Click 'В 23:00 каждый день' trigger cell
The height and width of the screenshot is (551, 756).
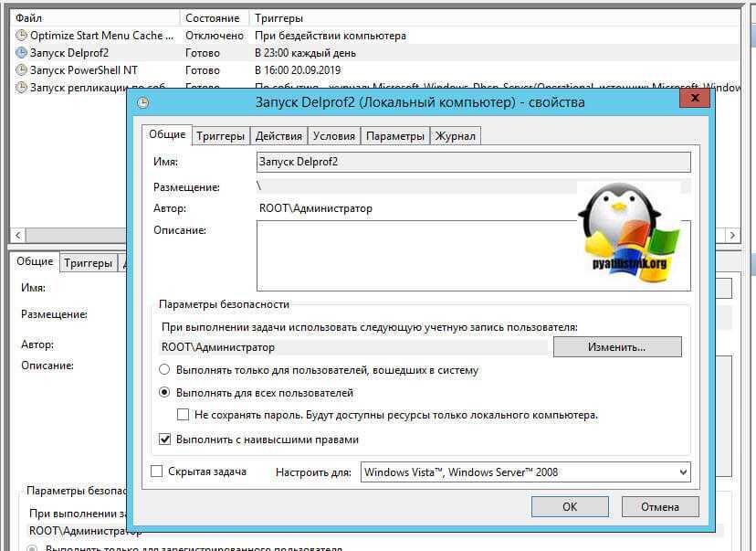tap(305, 53)
